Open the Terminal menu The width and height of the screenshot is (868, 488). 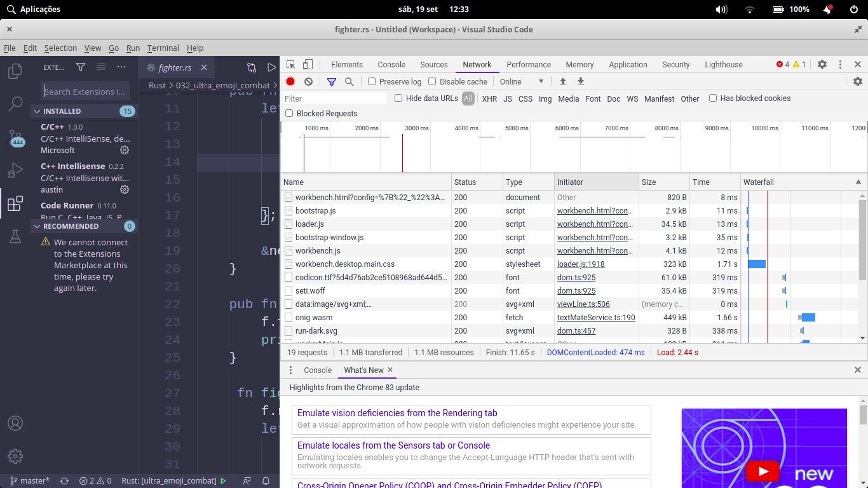[x=163, y=48]
